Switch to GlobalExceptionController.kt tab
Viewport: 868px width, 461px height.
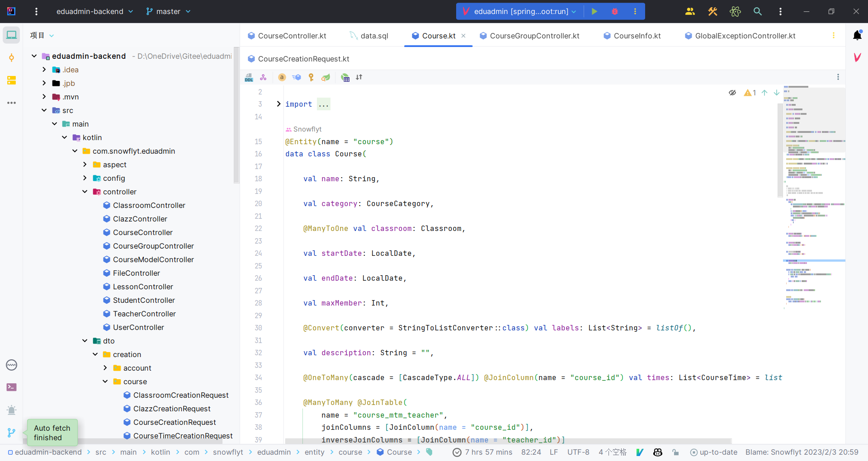(740, 36)
